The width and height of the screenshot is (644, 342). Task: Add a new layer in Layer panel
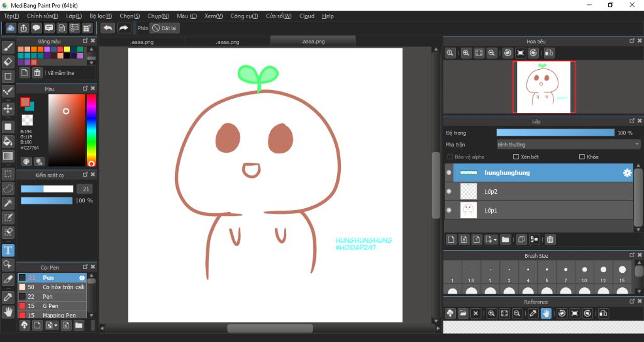coord(451,240)
